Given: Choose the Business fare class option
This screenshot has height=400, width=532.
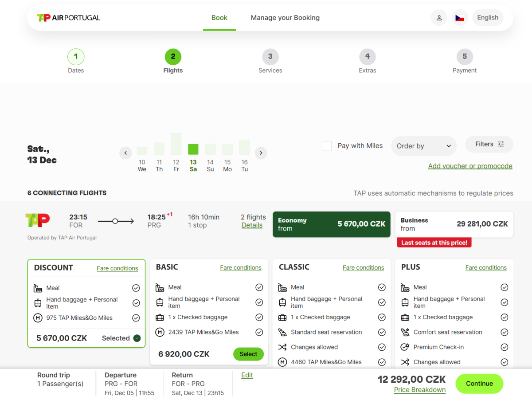Looking at the screenshot, I should point(454,224).
